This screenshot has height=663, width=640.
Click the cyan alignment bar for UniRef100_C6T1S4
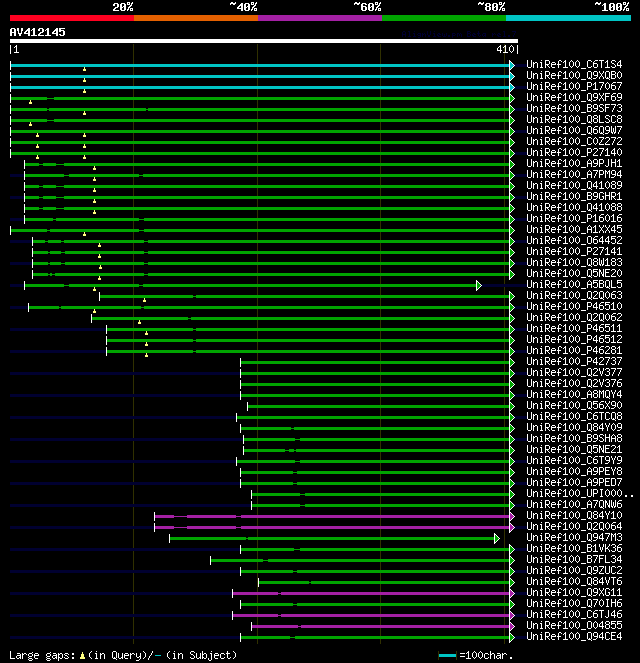pos(260,65)
